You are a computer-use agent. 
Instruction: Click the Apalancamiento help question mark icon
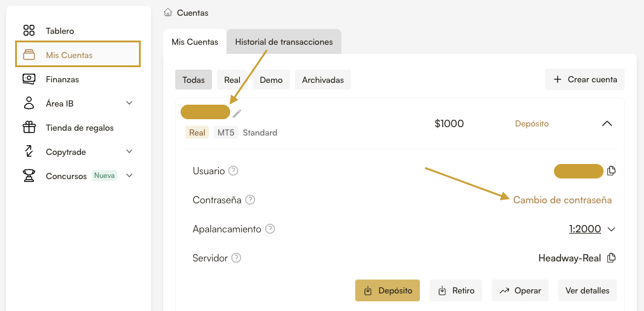(x=270, y=229)
